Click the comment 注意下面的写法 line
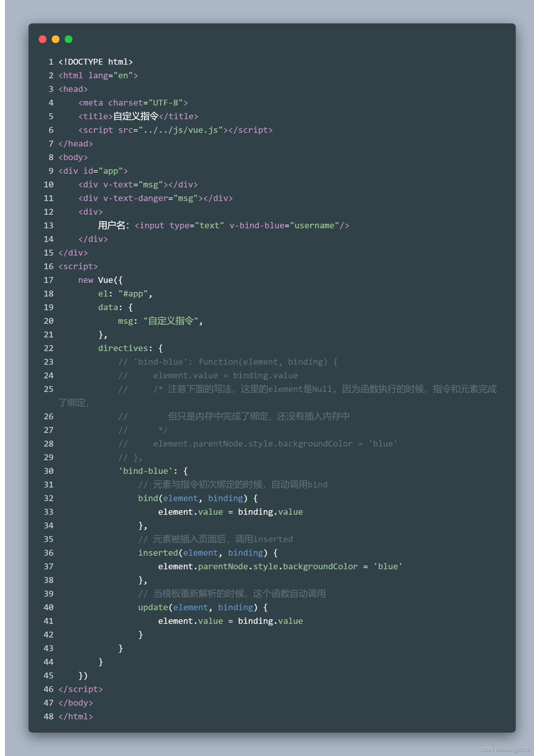 pos(277,396)
